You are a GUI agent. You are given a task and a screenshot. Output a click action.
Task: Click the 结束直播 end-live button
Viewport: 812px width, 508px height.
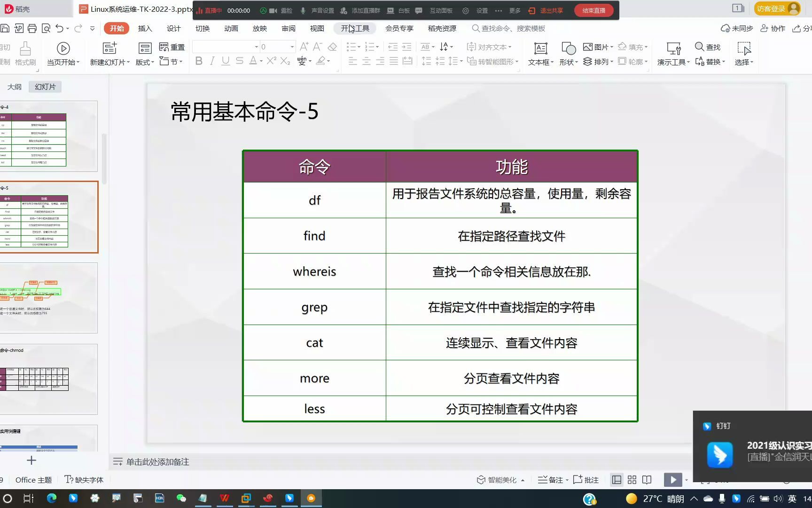593,10
